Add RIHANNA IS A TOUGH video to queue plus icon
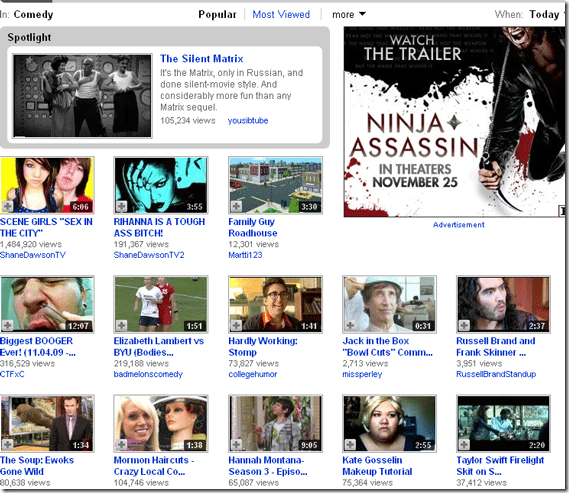 121,206
